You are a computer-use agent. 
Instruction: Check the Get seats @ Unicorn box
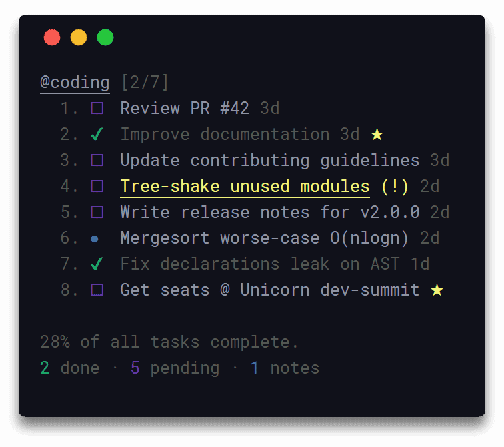[x=97, y=290]
